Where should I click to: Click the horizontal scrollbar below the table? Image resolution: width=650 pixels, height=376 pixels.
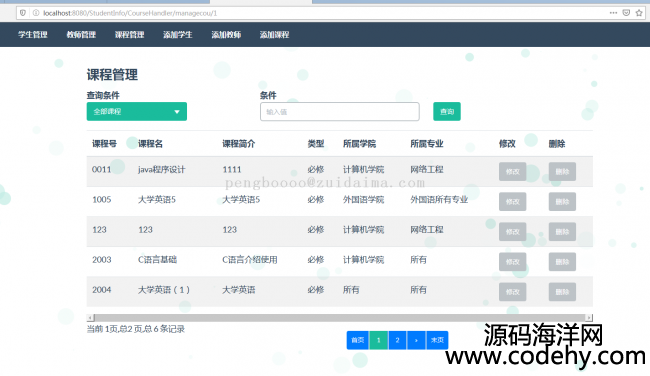coord(340,318)
